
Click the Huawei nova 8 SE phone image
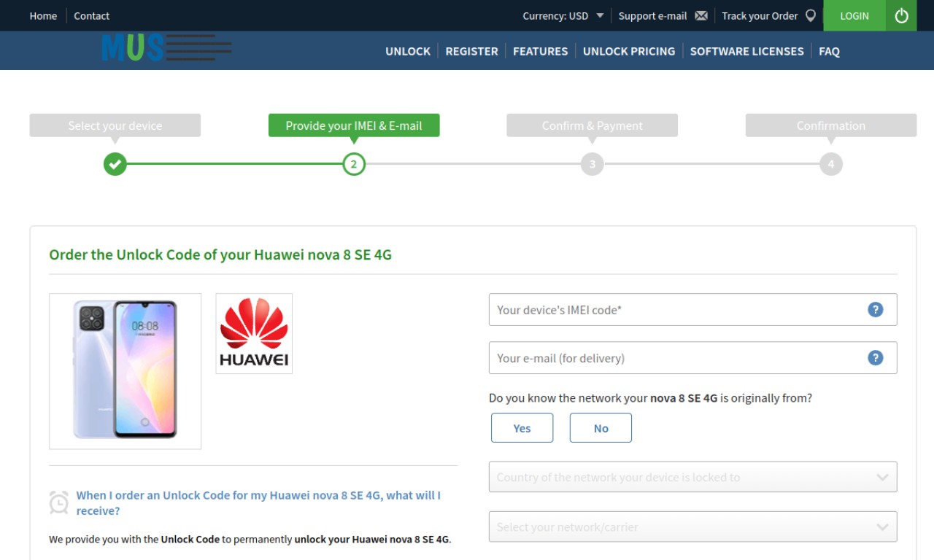pyautogui.click(x=126, y=370)
